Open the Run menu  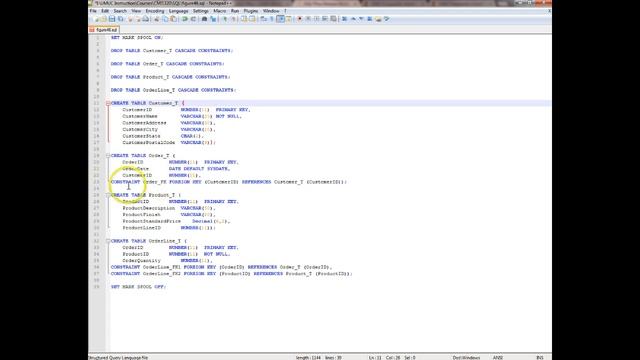(235, 11)
